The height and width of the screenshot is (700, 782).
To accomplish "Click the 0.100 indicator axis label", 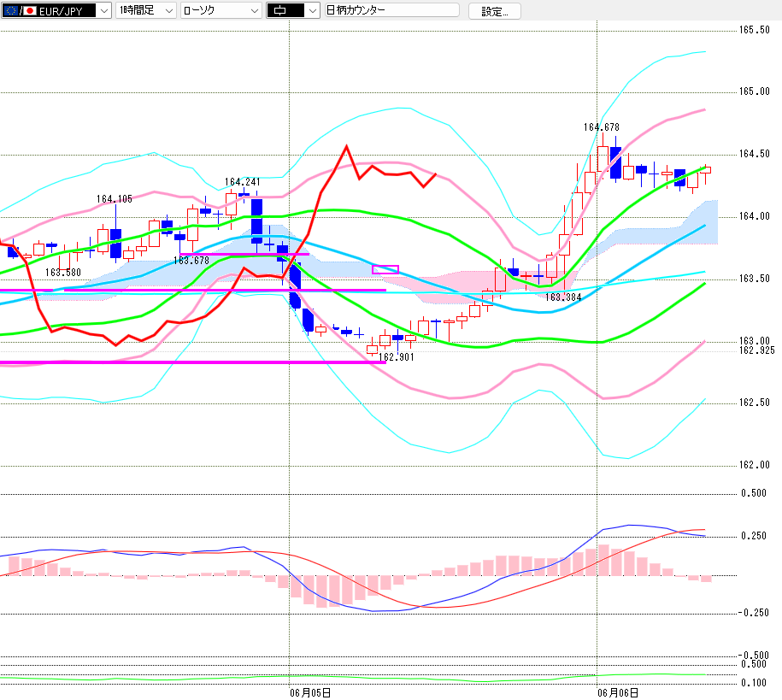I will [x=754, y=683].
